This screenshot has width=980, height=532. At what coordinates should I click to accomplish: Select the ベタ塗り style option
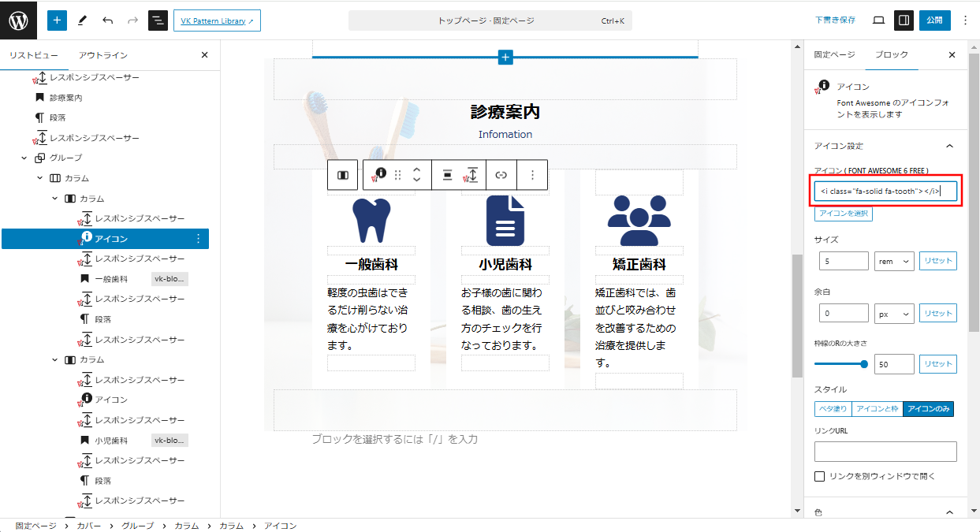pos(833,409)
